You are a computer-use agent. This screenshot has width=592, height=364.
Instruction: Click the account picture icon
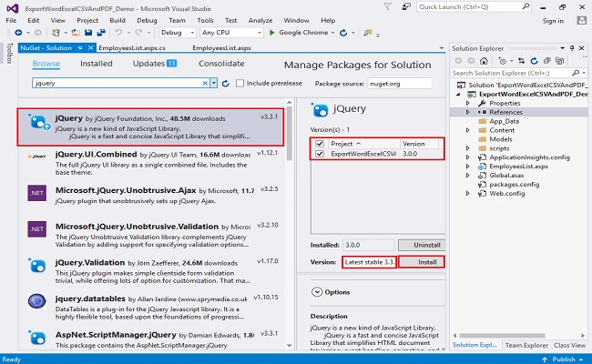[581, 21]
